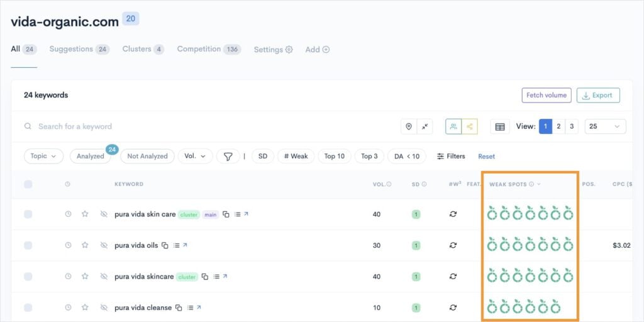
Task: Open the Filters button
Action: point(451,156)
